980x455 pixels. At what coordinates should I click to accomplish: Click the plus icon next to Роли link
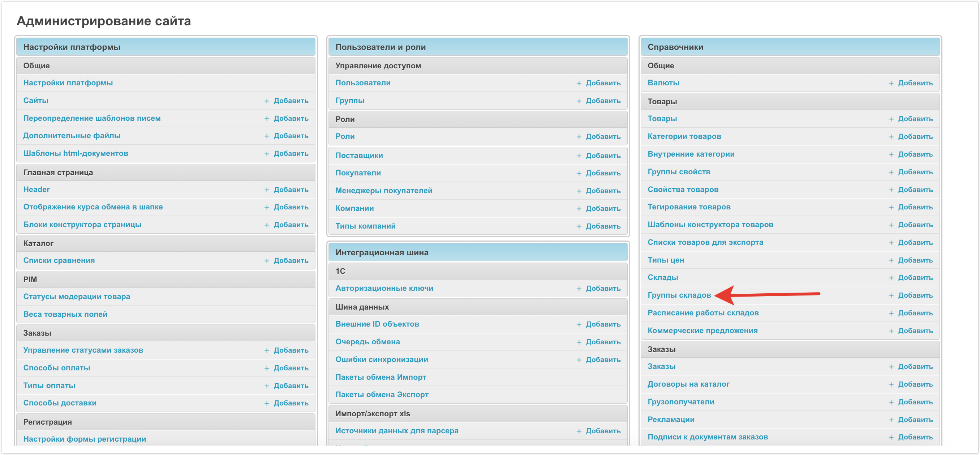tap(579, 137)
